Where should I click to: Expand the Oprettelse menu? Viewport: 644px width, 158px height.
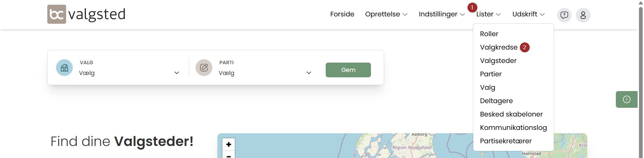pyautogui.click(x=386, y=14)
